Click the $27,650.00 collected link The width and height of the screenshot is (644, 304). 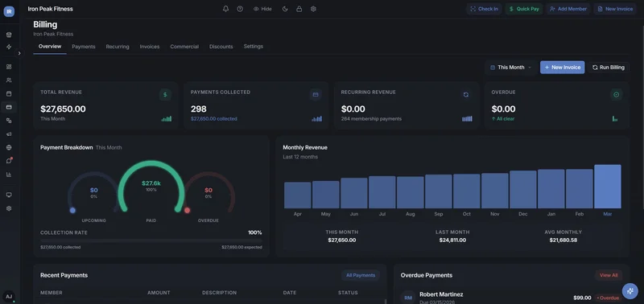click(213, 119)
